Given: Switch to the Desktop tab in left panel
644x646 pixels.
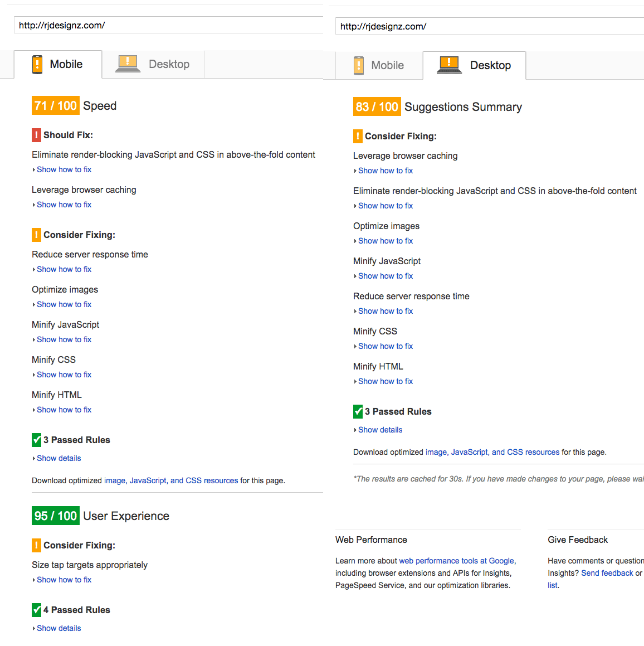Looking at the screenshot, I should (153, 64).
